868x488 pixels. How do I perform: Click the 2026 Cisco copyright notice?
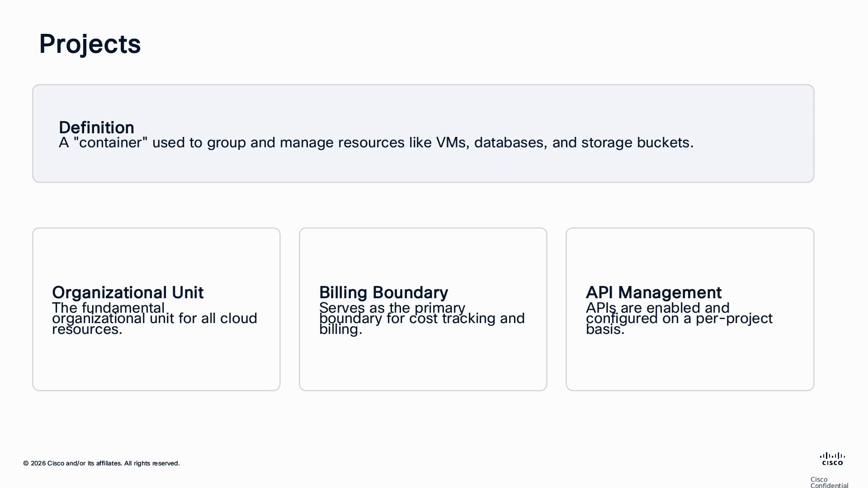(x=102, y=463)
